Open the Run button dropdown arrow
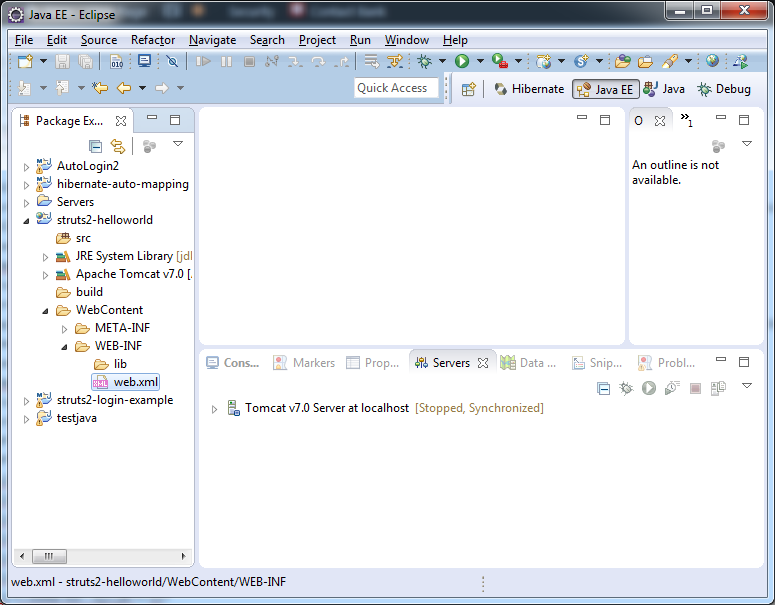This screenshot has width=775, height=605. tap(479, 61)
